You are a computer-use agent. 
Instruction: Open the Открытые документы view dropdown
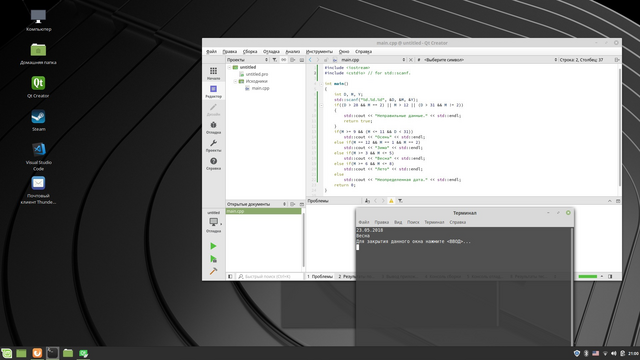click(x=257, y=204)
